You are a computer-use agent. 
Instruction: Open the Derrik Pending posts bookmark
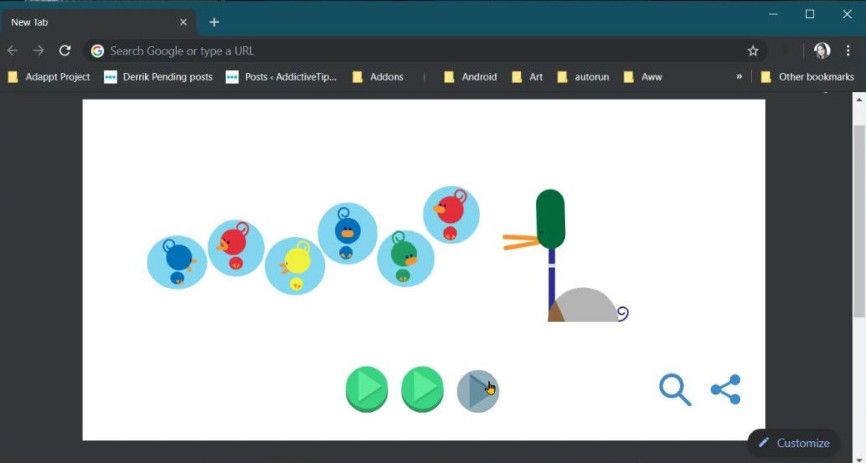pos(159,76)
